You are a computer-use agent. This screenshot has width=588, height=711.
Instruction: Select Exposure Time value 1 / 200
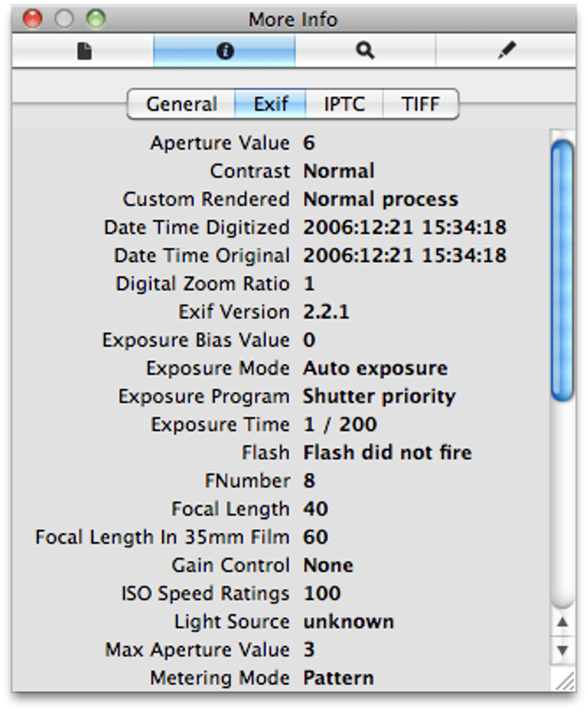click(340, 424)
